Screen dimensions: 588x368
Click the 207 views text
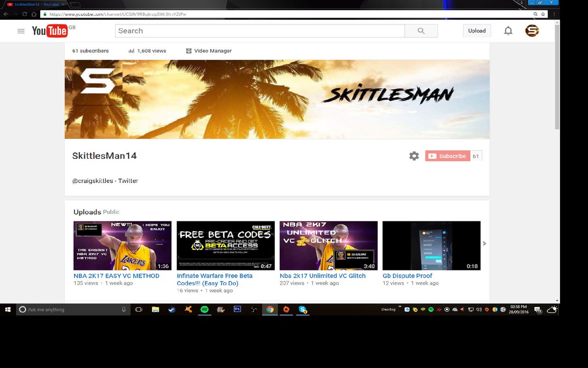coord(292,283)
